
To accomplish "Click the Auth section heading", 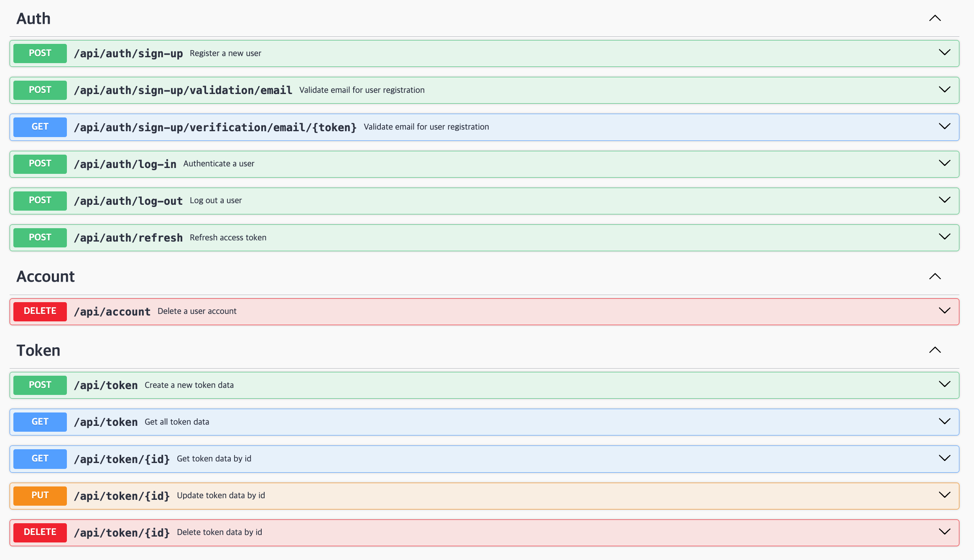I will (33, 19).
